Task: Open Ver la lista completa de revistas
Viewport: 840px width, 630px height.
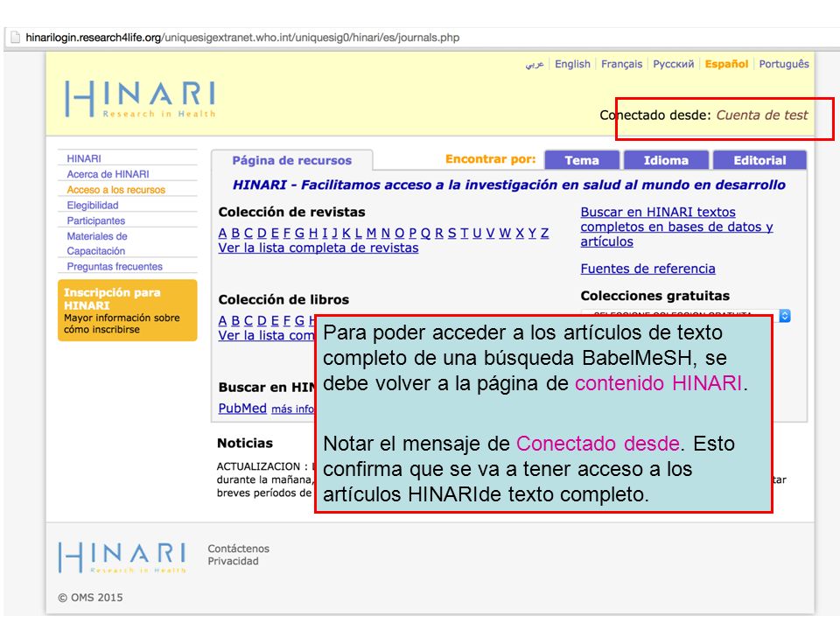Action: click(318, 248)
